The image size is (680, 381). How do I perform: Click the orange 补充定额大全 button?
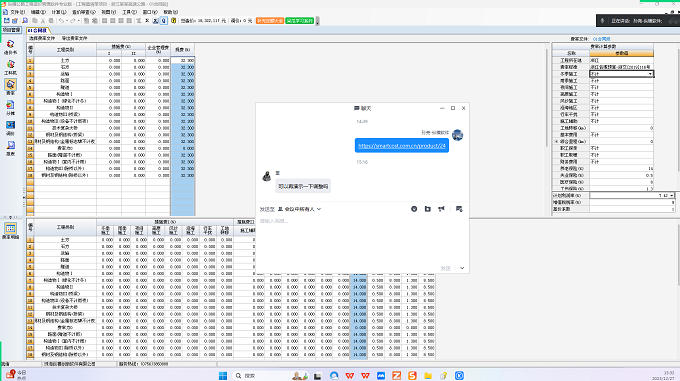(x=270, y=20)
